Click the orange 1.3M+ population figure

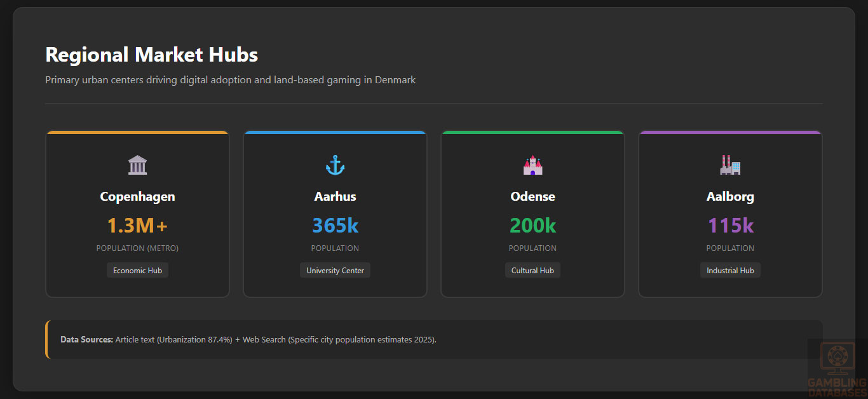pos(137,226)
